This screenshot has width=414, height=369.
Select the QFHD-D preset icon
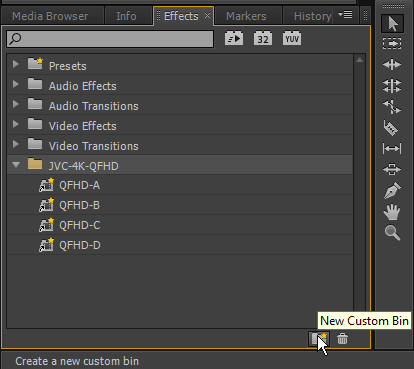46,245
